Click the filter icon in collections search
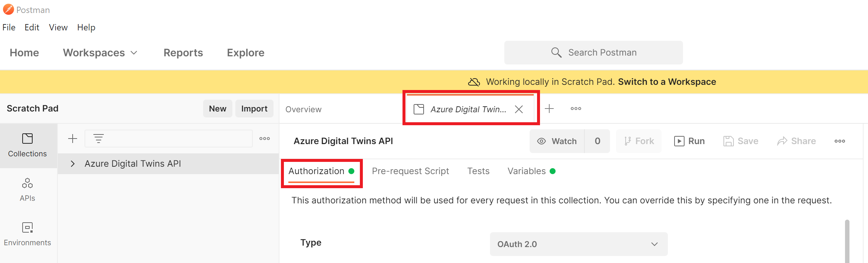 98,139
